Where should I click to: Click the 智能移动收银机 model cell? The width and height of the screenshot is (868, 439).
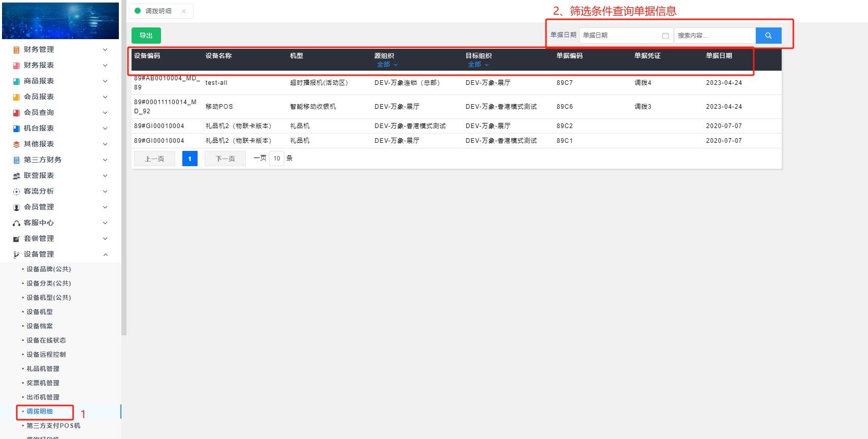[313, 107]
